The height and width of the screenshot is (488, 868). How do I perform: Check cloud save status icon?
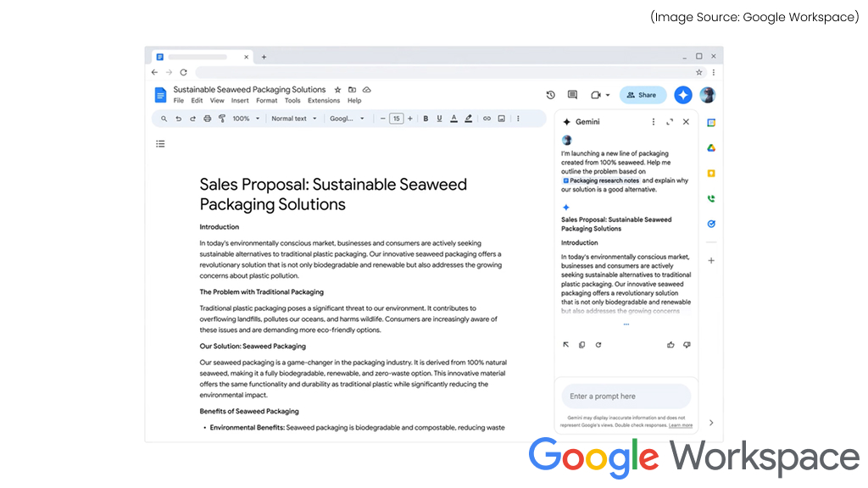pos(366,90)
